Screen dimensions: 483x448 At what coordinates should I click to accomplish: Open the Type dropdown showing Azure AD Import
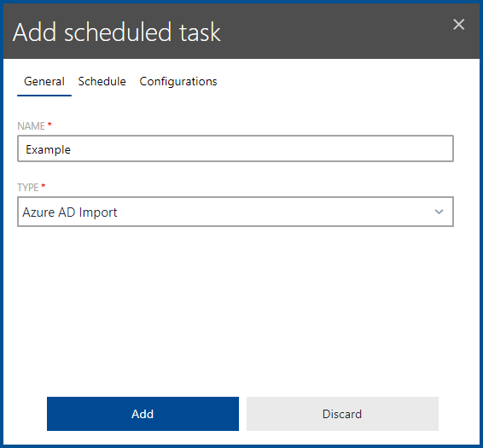tap(236, 212)
